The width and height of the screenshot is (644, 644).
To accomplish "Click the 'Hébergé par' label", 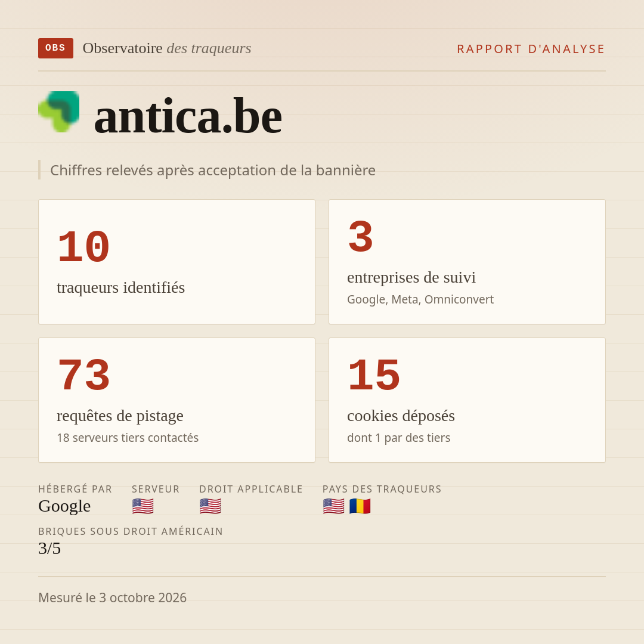I will coord(75,489).
